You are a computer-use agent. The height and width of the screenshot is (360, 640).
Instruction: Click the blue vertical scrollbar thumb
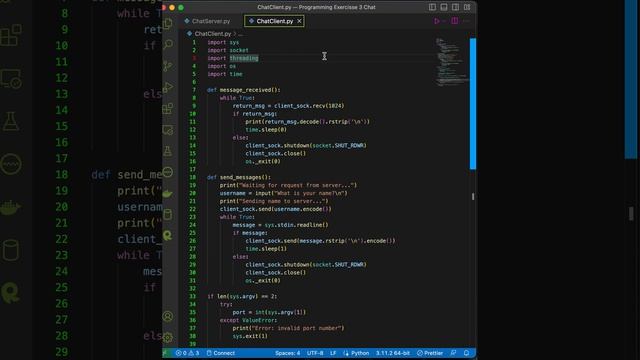[x=473, y=104]
